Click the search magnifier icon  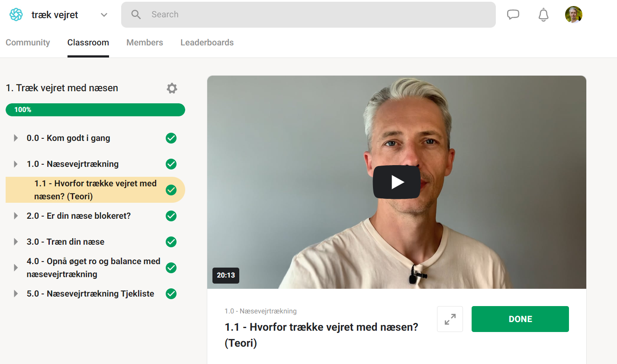[x=136, y=15]
